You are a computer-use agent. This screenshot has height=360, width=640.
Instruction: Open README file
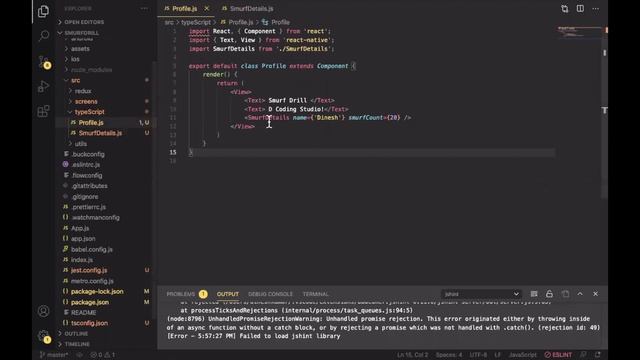(83, 313)
